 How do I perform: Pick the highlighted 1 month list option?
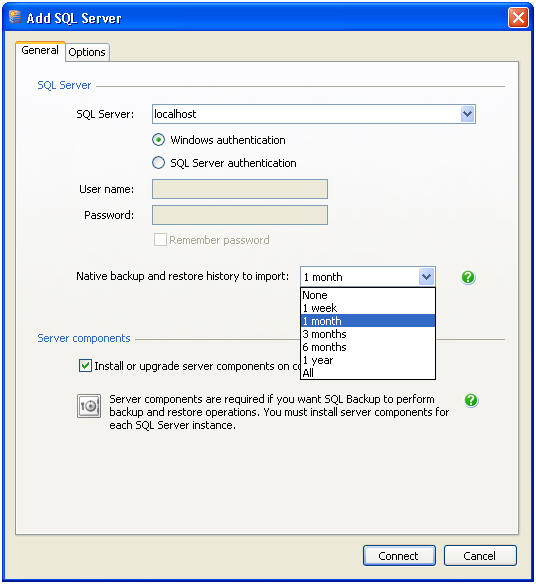(368, 321)
